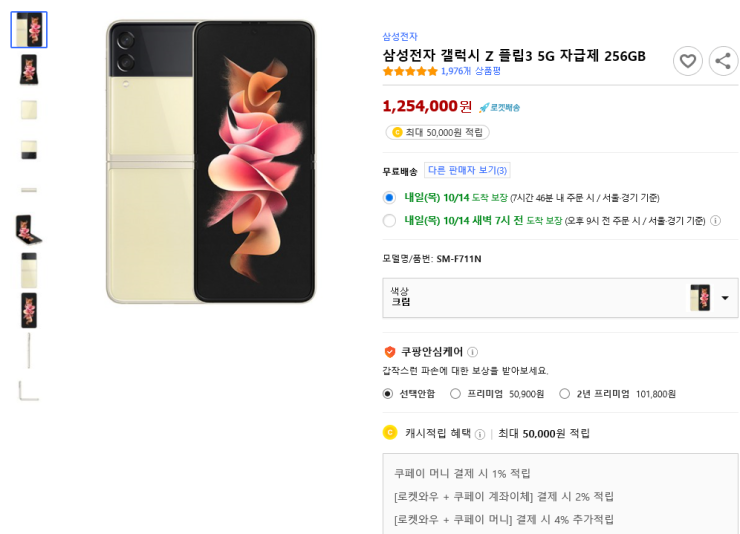Open the 삼성전자 brand link
This screenshot has width=740, height=534.
(x=400, y=37)
